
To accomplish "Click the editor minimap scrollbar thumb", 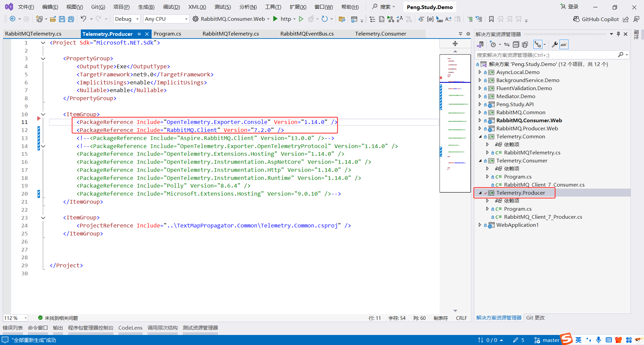I will pos(455,123).
